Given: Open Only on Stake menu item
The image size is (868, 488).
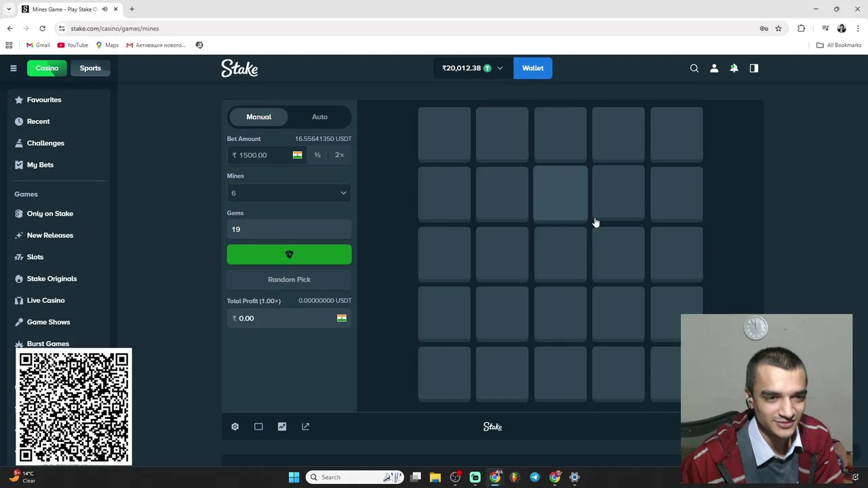Looking at the screenshot, I should 50,213.
